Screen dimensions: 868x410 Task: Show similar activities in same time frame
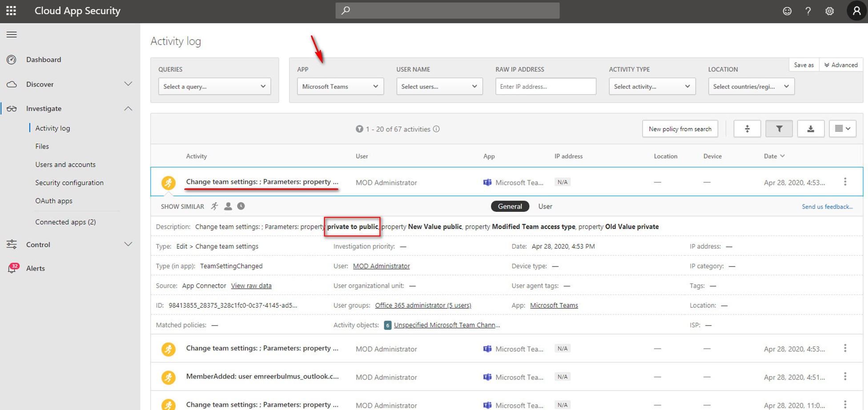(241, 206)
